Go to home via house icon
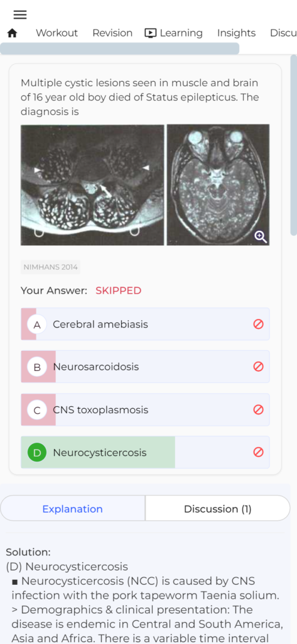 point(13,33)
